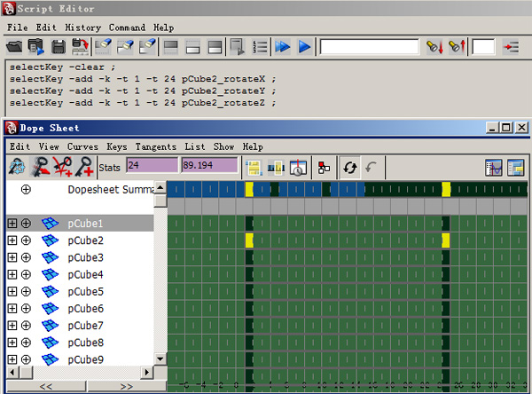Image resolution: width=532 pixels, height=394 pixels.
Task: Click the Frame Playback Range icon
Action: [x=276, y=168]
